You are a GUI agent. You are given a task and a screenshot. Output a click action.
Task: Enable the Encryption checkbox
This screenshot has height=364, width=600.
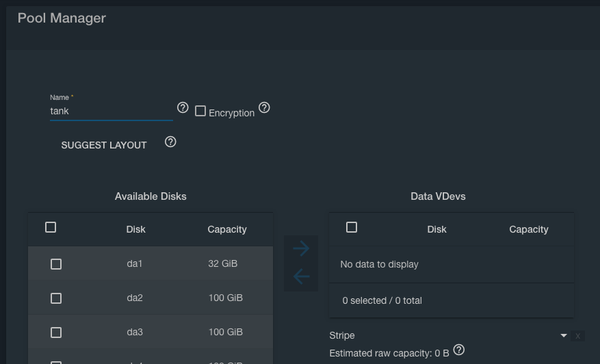tap(200, 111)
